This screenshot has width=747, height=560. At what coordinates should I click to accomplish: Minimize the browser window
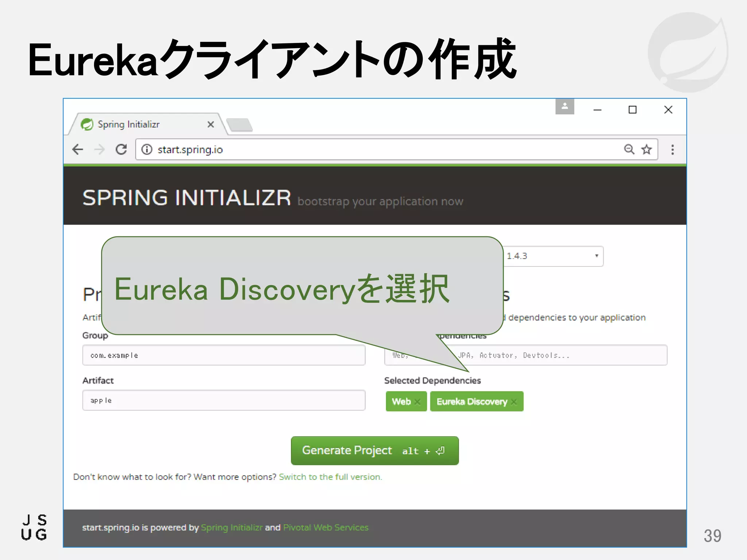[597, 110]
